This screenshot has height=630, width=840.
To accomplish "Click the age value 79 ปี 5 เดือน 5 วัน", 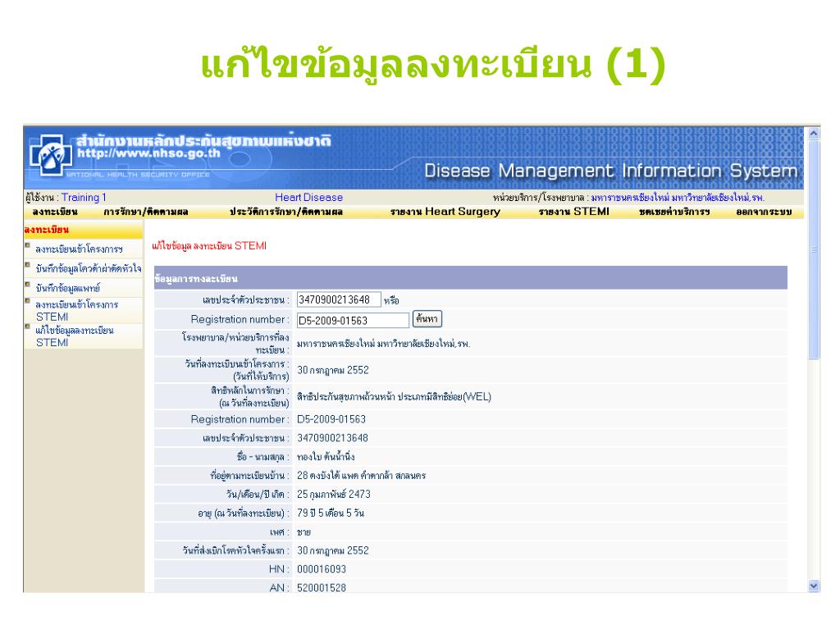I will pos(331,514).
